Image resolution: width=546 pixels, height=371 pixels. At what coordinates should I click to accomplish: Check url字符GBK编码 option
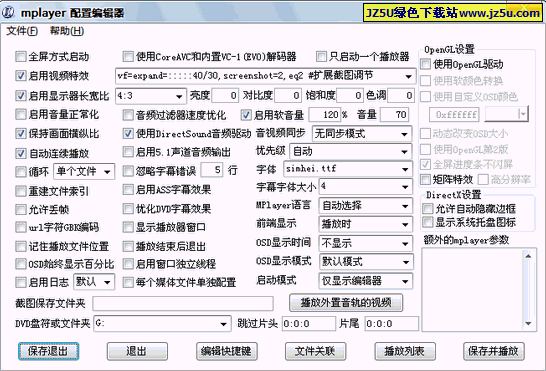(21, 227)
